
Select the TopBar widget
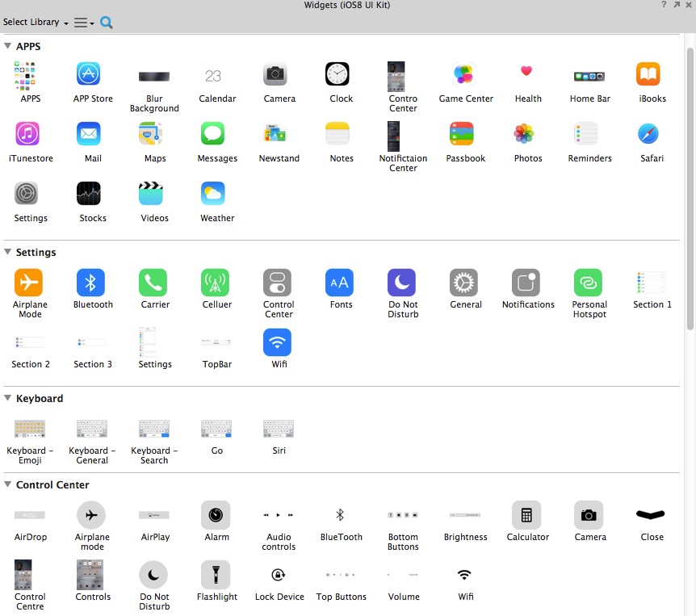[x=216, y=342]
